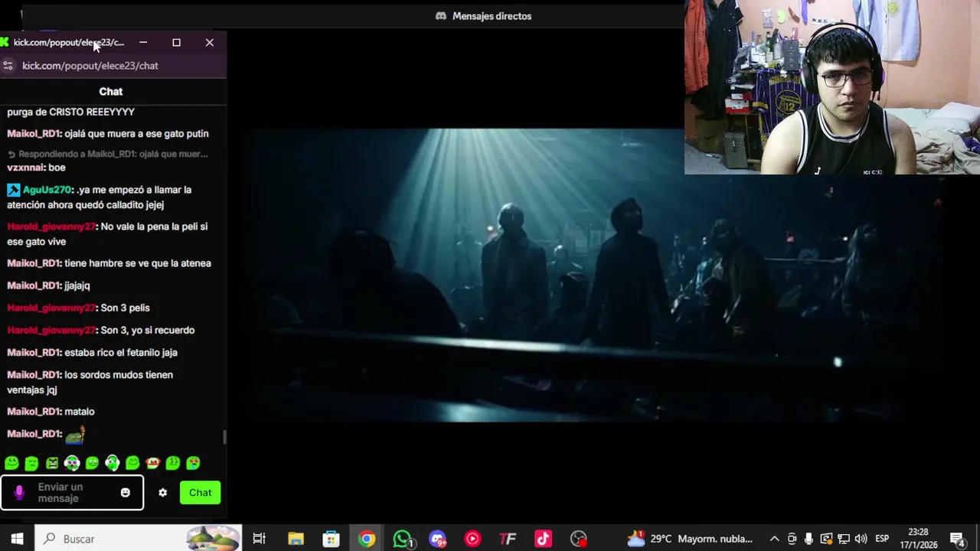Screen dimensions: 980x551
Task: Click message 'estaba rico el fetanilo jaja'
Action: click(121, 353)
